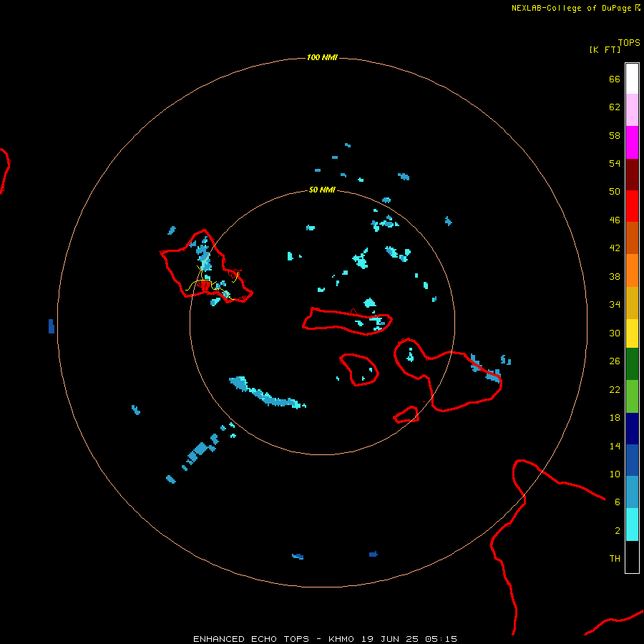644x644 pixels.
Task: Click the legend value 14
Action: [x=615, y=446]
